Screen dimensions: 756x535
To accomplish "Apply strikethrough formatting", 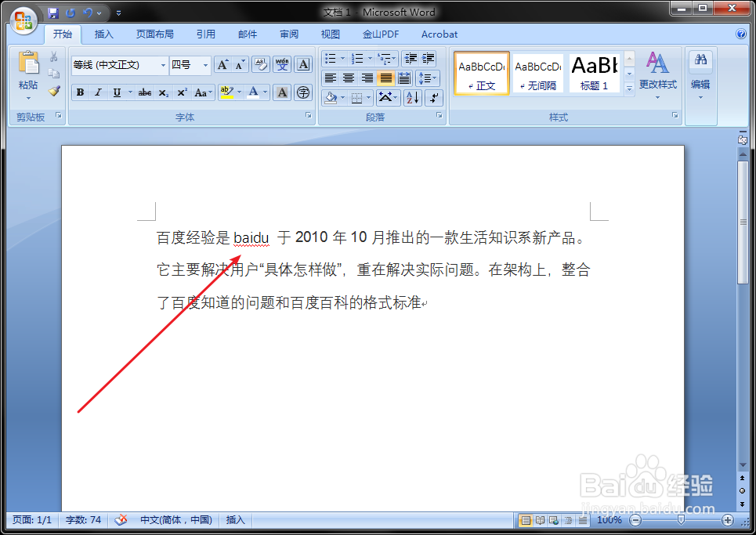I will click(x=145, y=92).
